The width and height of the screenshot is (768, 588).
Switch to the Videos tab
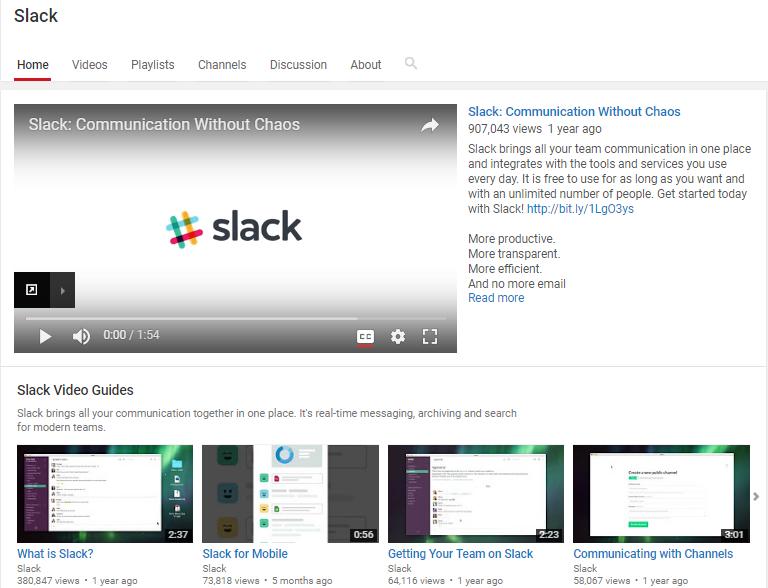(90, 65)
